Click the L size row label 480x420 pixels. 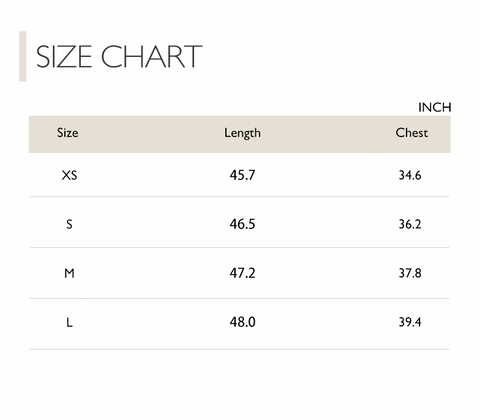coord(69,322)
